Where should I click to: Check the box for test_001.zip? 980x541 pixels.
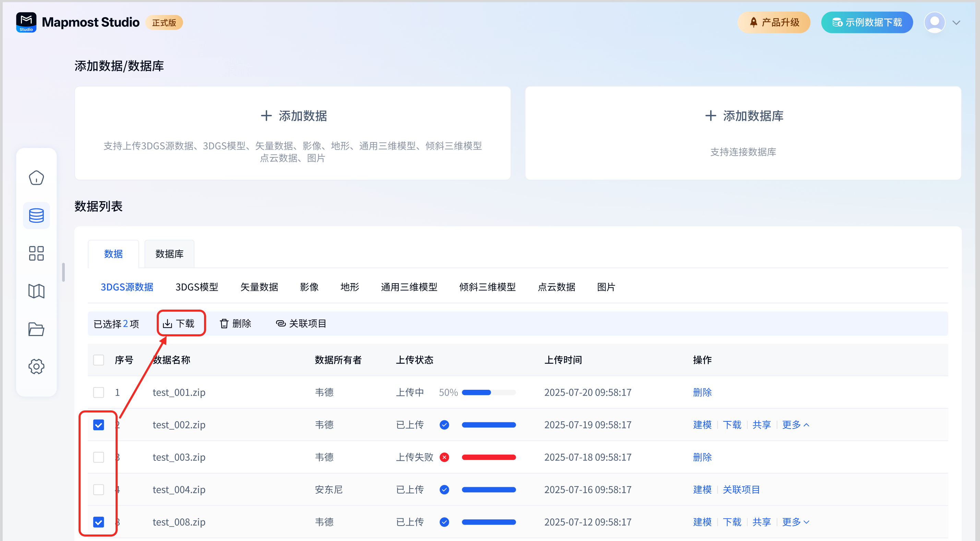click(x=98, y=392)
